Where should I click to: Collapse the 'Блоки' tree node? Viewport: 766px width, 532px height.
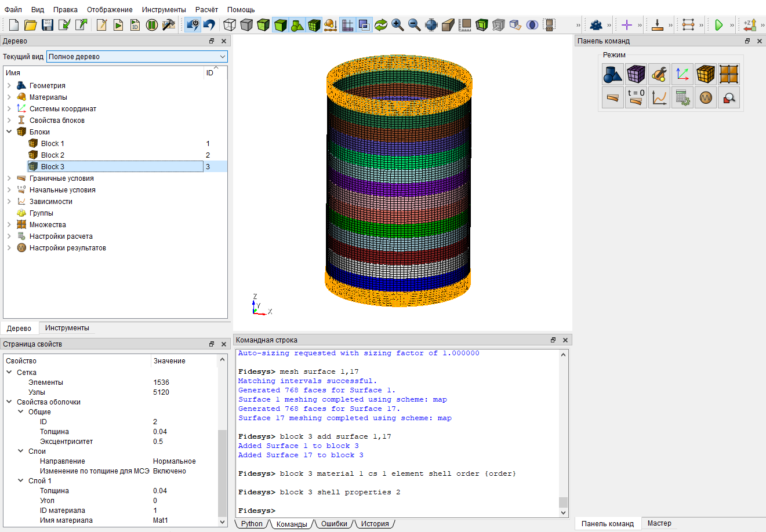coord(9,132)
